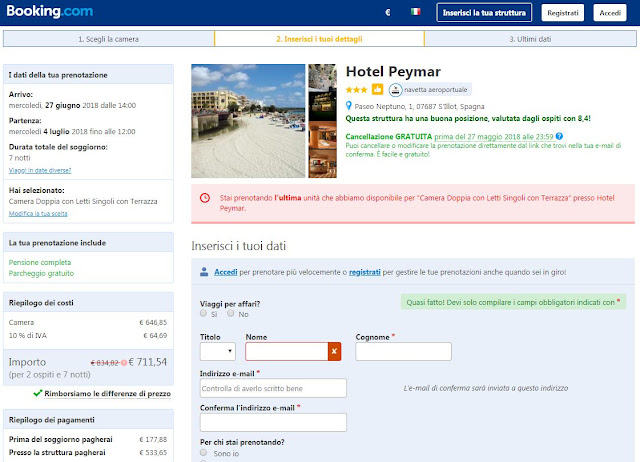Focus the Conferma l'indirizzo e-mail field

[273, 422]
